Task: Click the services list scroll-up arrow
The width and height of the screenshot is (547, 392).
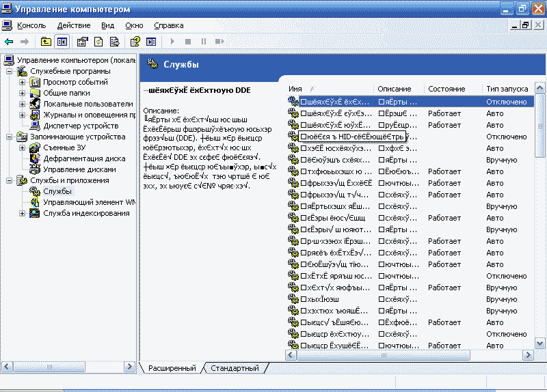Action: click(539, 89)
